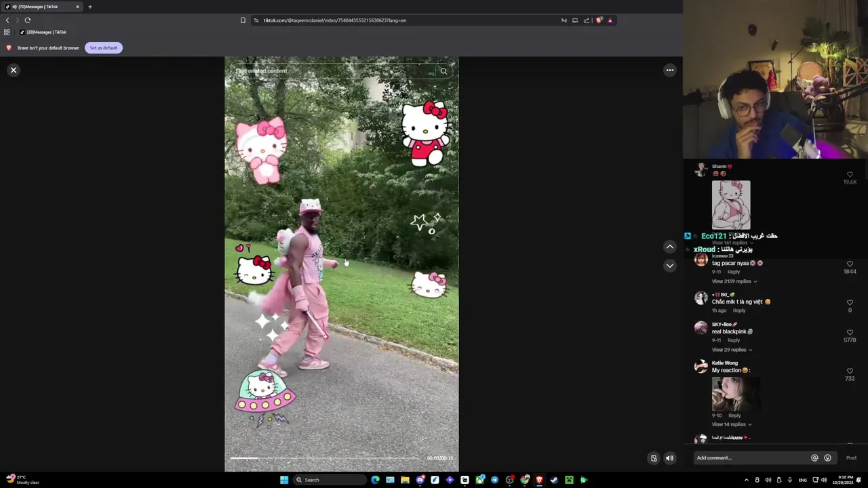Go back in browser history

(7, 20)
